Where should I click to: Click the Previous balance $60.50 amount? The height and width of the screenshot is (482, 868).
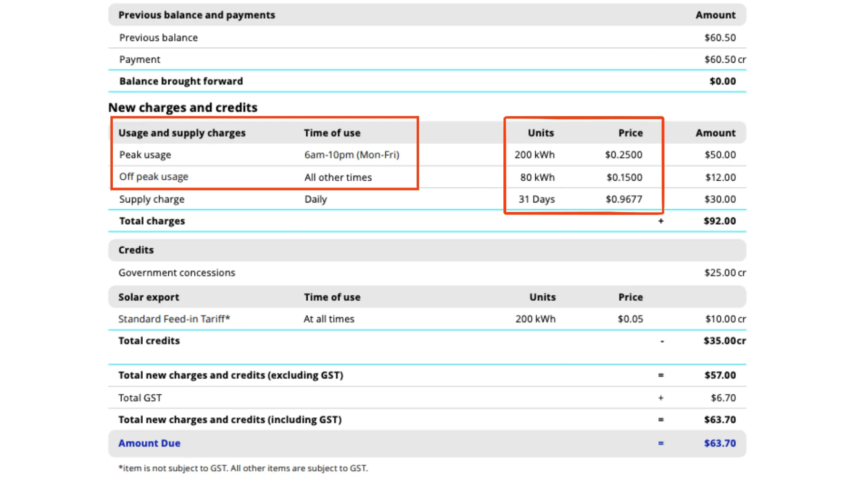719,38
